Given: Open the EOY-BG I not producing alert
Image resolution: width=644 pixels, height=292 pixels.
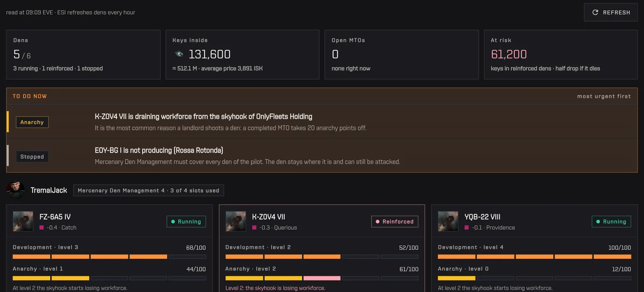Looking at the screenshot, I should click(322, 156).
